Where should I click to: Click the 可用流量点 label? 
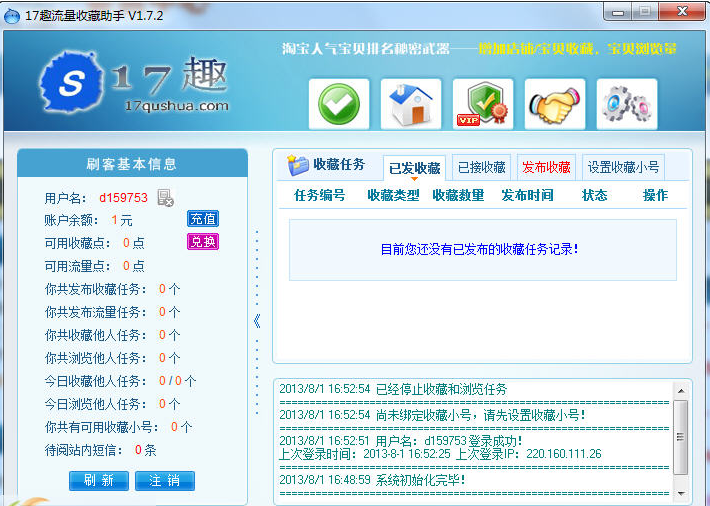(77, 266)
